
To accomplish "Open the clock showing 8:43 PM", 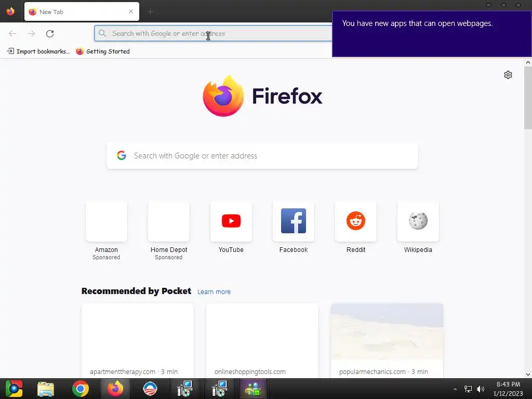I will 508,389.
